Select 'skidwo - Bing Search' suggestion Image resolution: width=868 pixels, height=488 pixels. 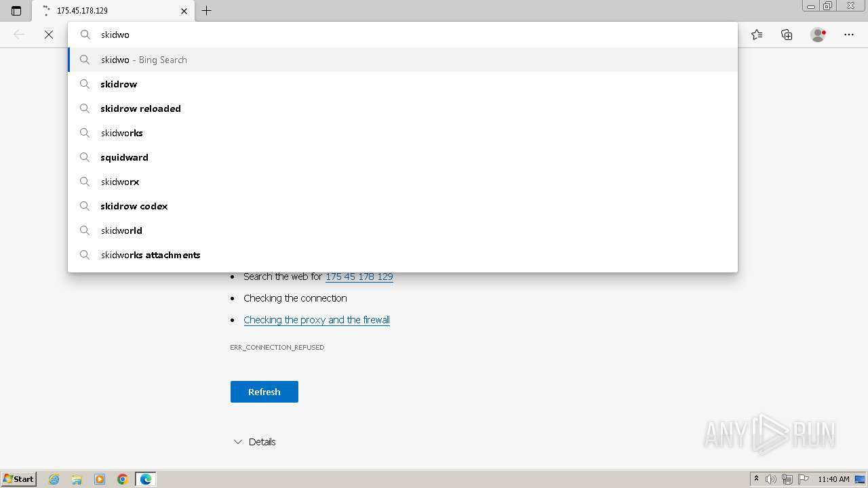[x=403, y=60]
